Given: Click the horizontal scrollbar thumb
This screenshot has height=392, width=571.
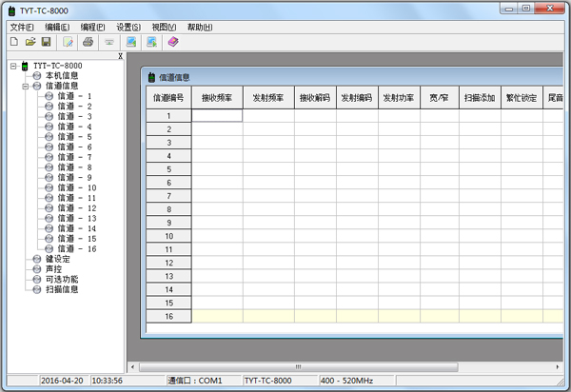Looking at the screenshot, I should 298,367.
